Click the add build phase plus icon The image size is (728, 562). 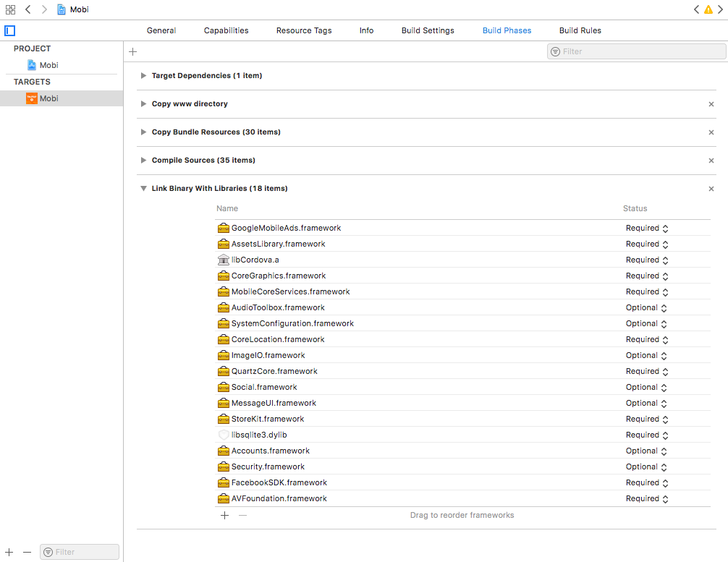[132, 51]
